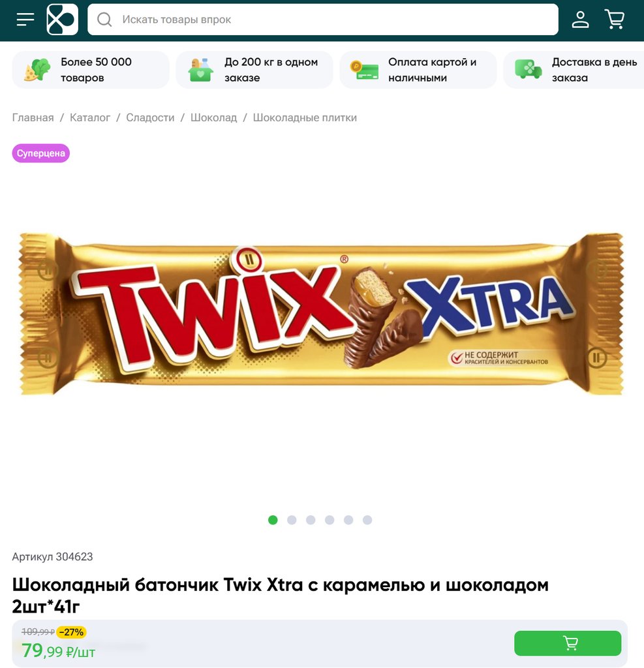644x668 pixels.
Task: Select the last image carousel dot
Action: coord(367,520)
